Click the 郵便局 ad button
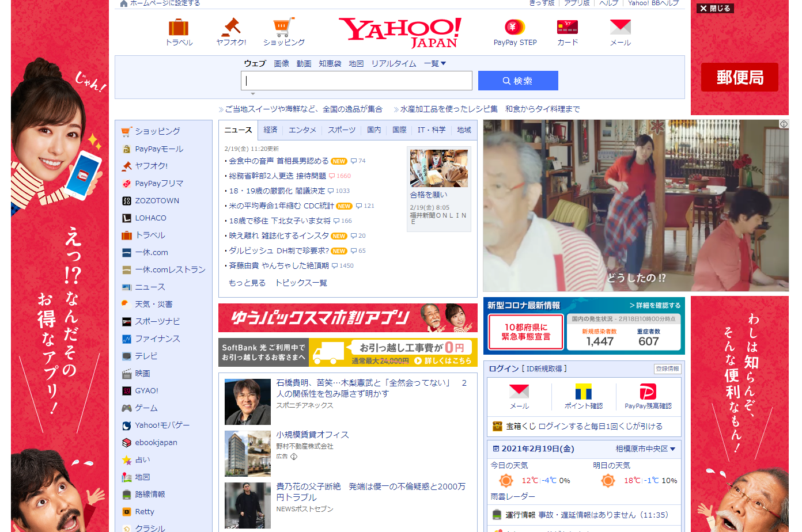The image size is (802, 532). (740, 77)
